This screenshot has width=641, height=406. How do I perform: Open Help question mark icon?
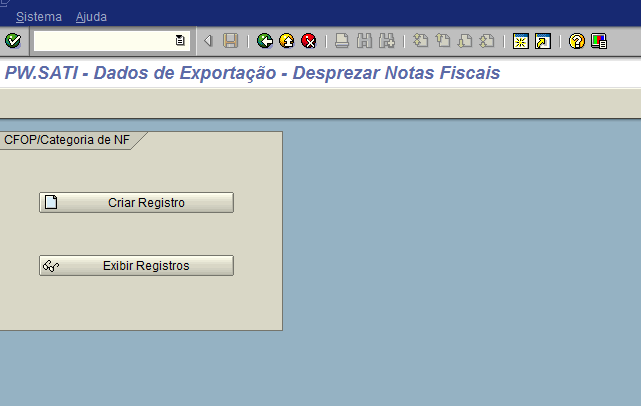coord(577,41)
